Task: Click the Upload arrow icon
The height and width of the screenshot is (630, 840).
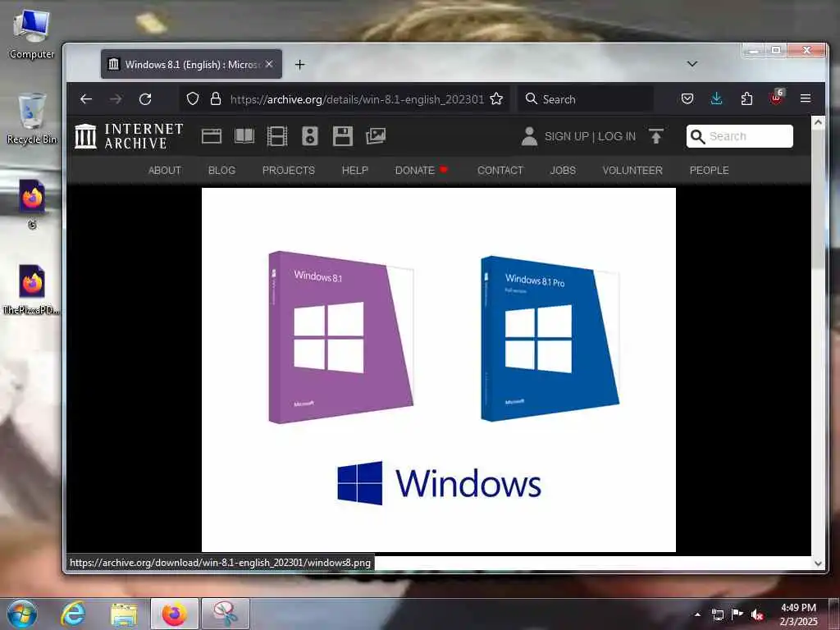Action: click(655, 136)
